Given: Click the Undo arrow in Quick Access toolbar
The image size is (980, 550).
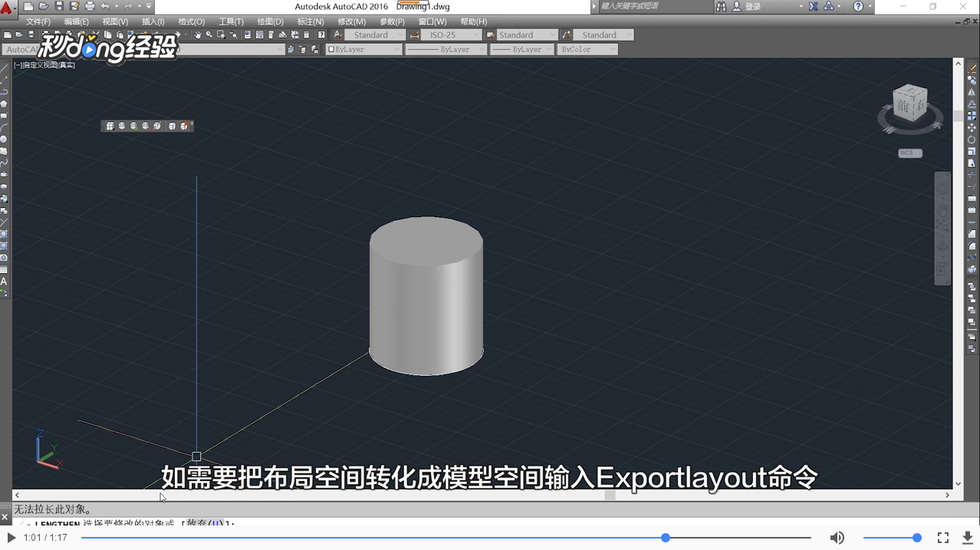Looking at the screenshot, I should 105,7.
